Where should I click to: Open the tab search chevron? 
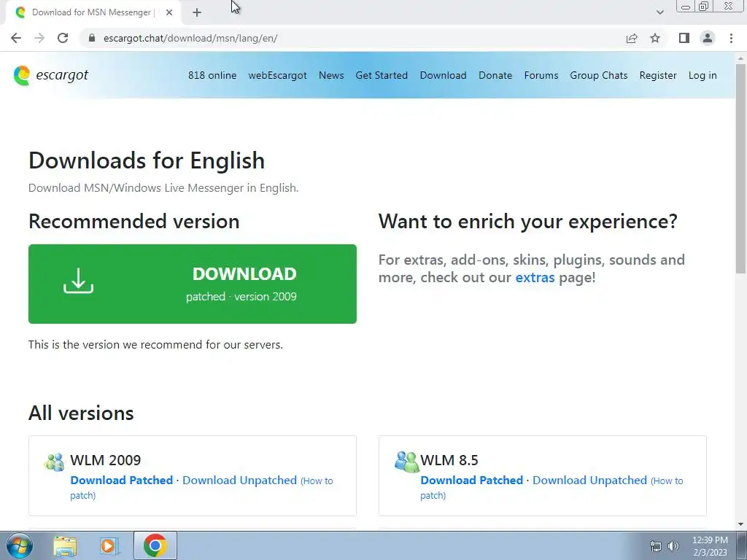point(659,12)
